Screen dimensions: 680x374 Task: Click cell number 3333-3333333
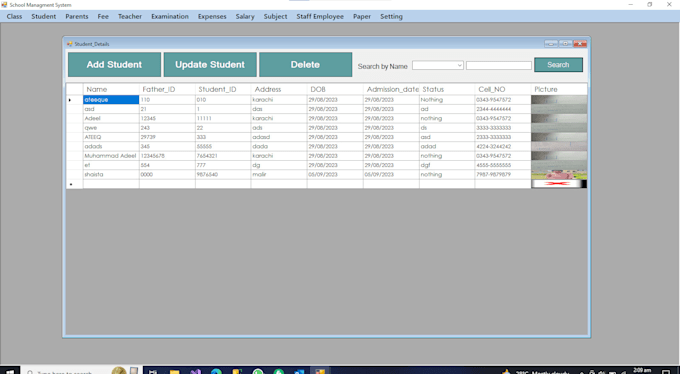[503, 128]
